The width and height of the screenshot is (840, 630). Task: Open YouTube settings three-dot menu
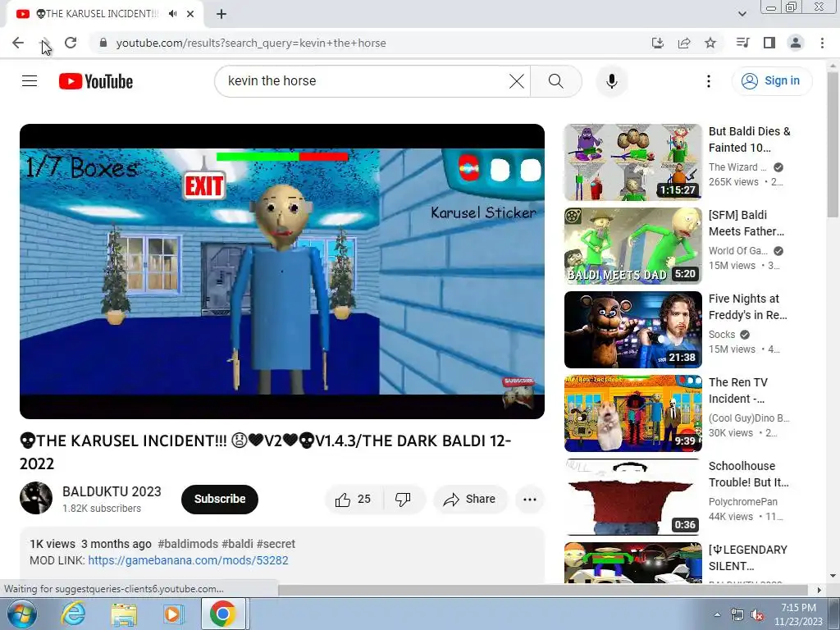pyautogui.click(x=708, y=81)
